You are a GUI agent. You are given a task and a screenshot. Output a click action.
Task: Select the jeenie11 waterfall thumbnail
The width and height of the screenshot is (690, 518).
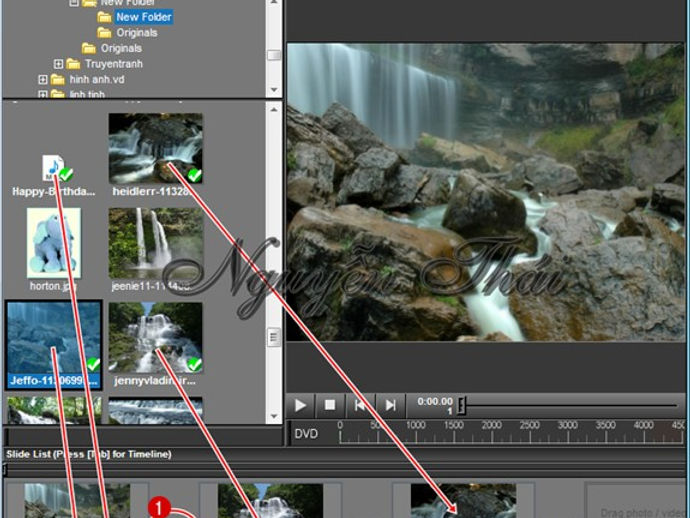click(x=155, y=243)
